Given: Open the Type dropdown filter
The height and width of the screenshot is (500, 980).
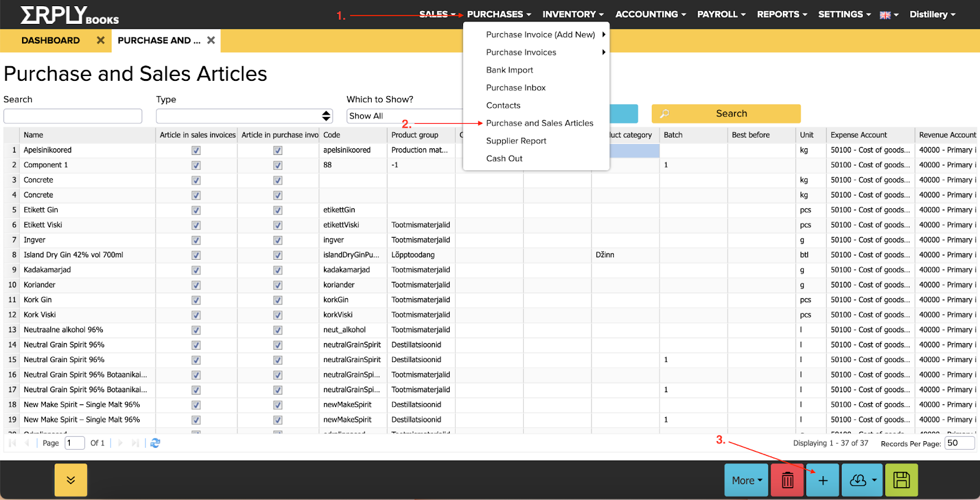Looking at the screenshot, I should tap(244, 116).
